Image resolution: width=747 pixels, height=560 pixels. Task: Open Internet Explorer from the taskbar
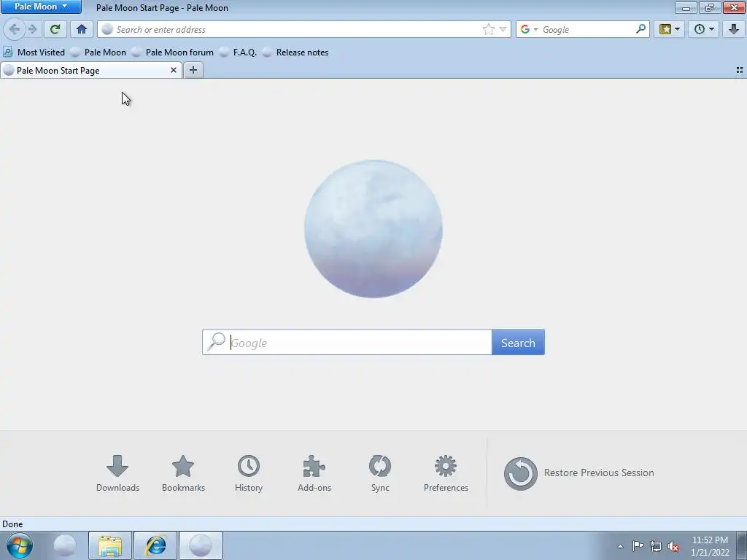coord(155,545)
